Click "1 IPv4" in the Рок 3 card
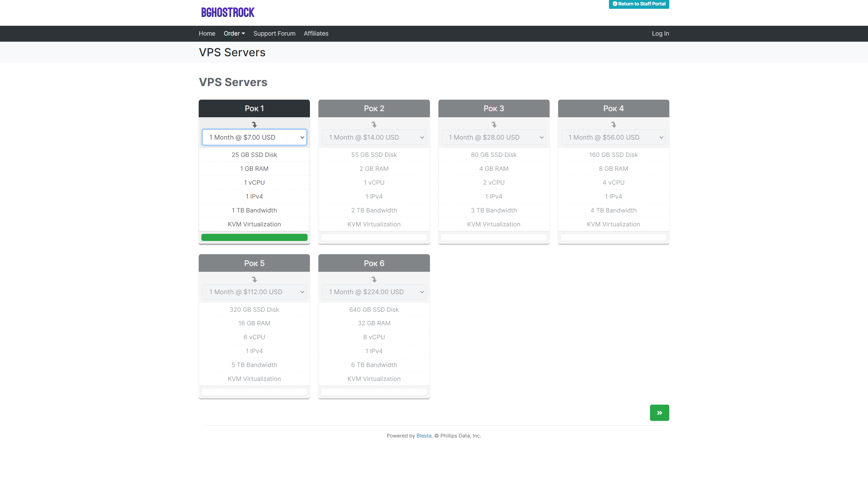868x488 pixels. pyautogui.click(x=494, y=197)
